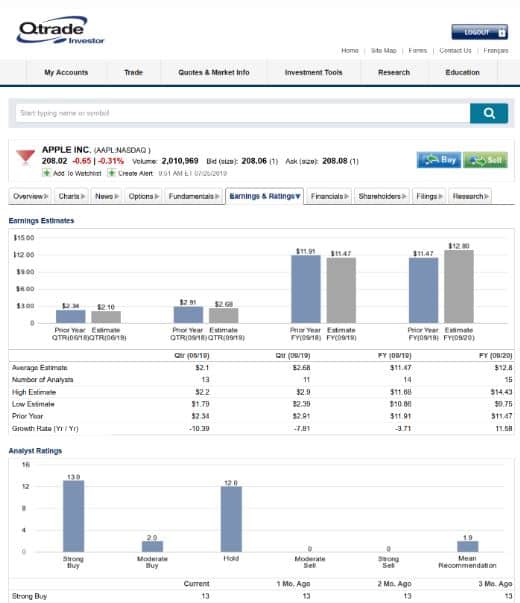Click the Average Estimate row label

tap(40, 368)
